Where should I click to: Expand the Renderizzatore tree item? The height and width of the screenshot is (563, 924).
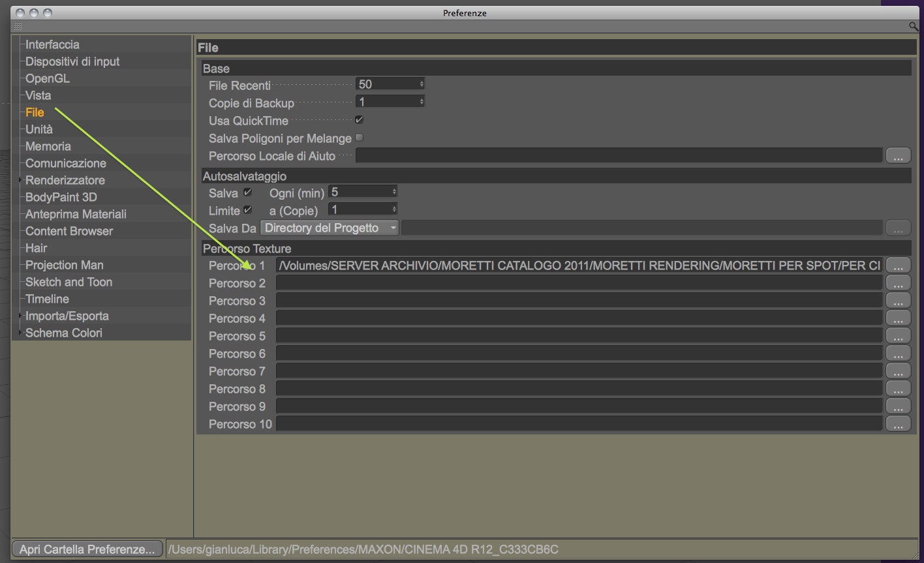pos(20,180)
